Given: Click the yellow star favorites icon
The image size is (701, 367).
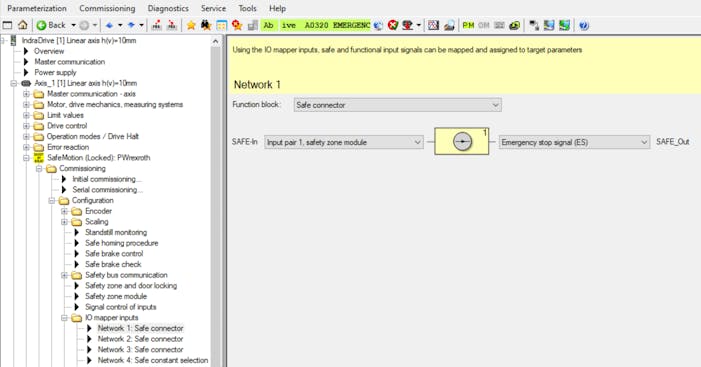Looking at the screenshot, I should [191, 25].
